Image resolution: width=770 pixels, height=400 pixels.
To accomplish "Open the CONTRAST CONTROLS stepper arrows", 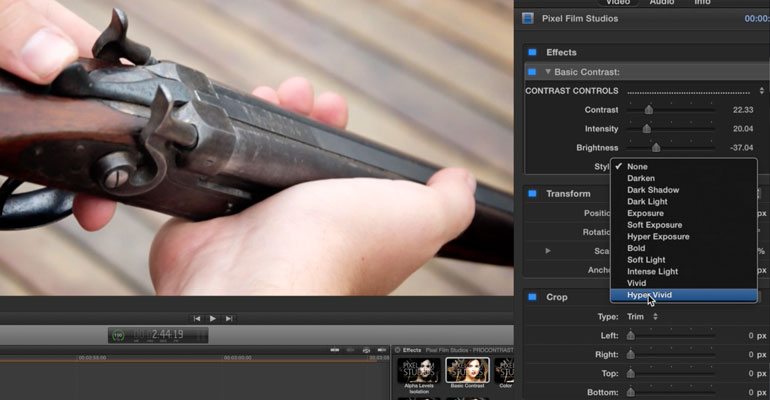I will pos(762,91).
